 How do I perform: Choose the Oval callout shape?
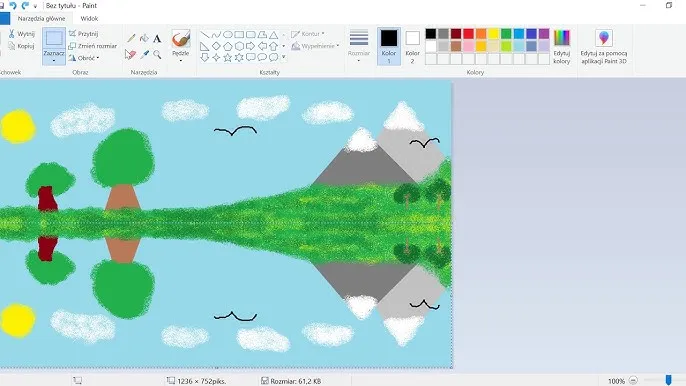point(262,57)
